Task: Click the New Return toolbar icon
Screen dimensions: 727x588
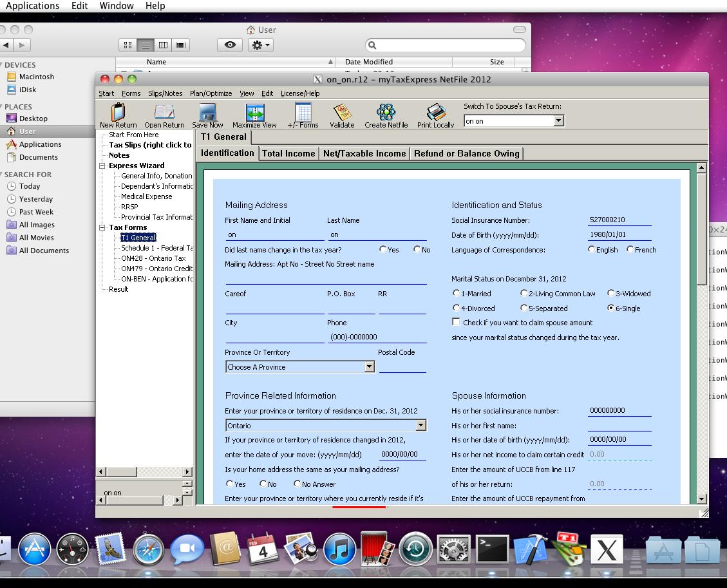Action: click(118, 112)
